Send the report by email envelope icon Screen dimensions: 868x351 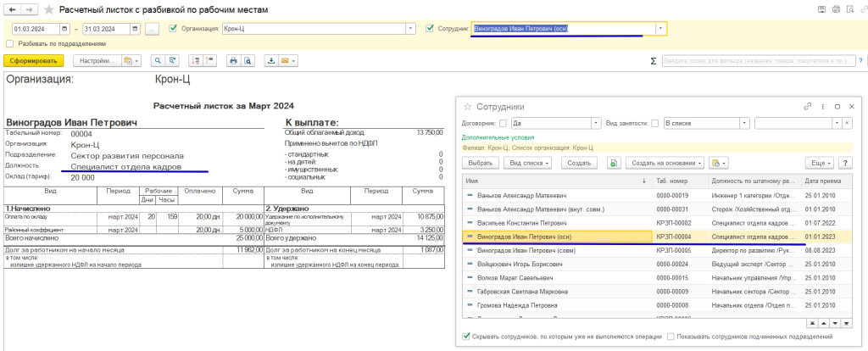click(285, 60)
